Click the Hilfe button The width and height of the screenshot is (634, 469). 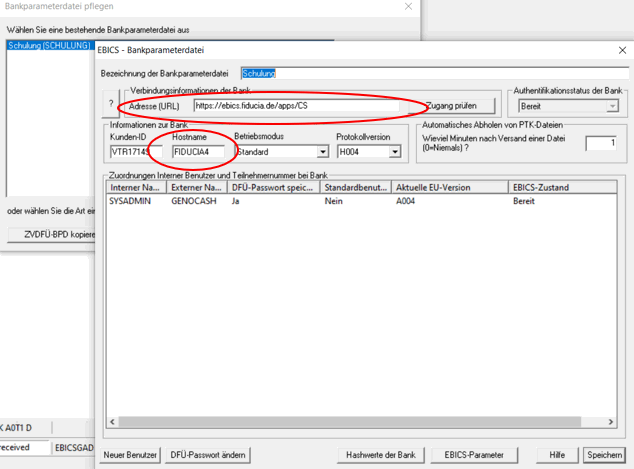(x=557, y=455)
